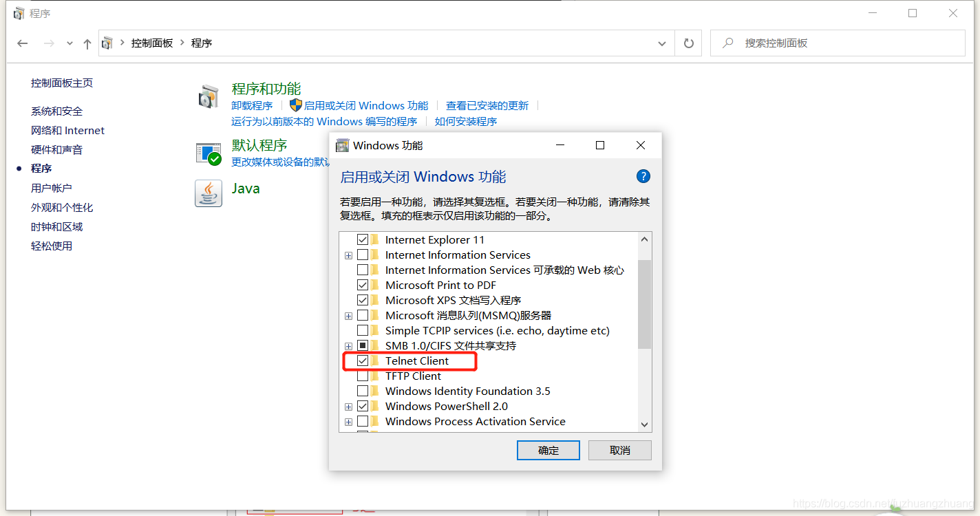Image resolution: width=980 pixels, height=516 pixels.
Task: Click folder icon beside Internet Explorer 11
Action: click(x=375, y=239)
